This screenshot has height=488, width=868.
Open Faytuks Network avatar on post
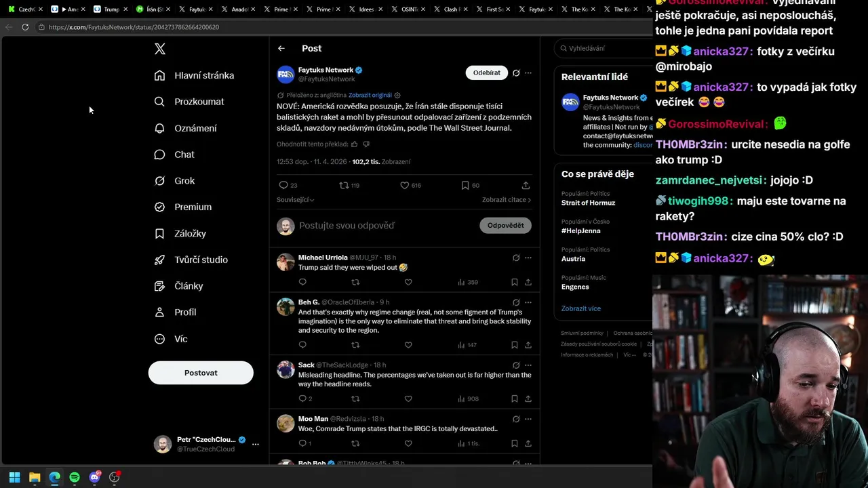coord(285,74)
